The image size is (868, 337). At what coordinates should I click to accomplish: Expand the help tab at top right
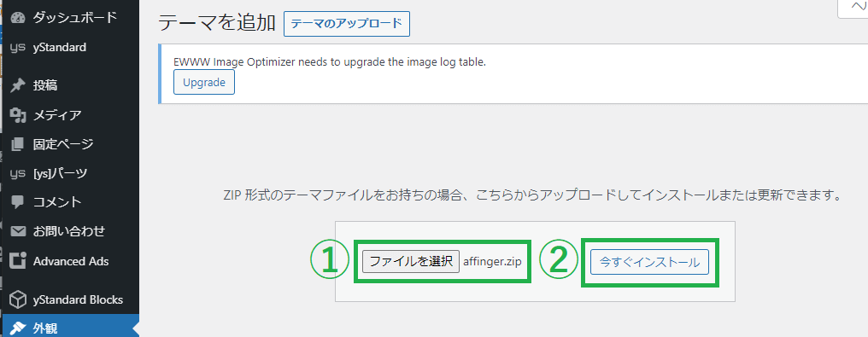pyautogui.click(x=853, y=8)
